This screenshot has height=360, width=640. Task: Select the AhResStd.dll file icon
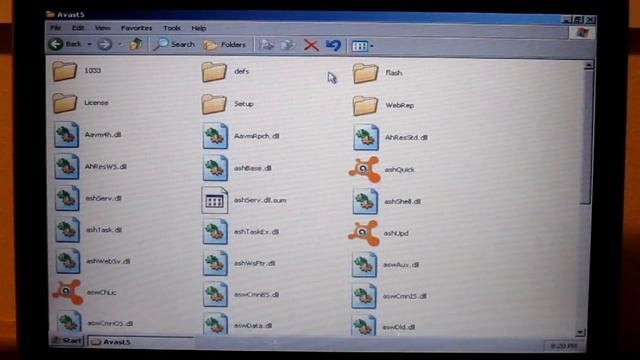click(366, 138)
